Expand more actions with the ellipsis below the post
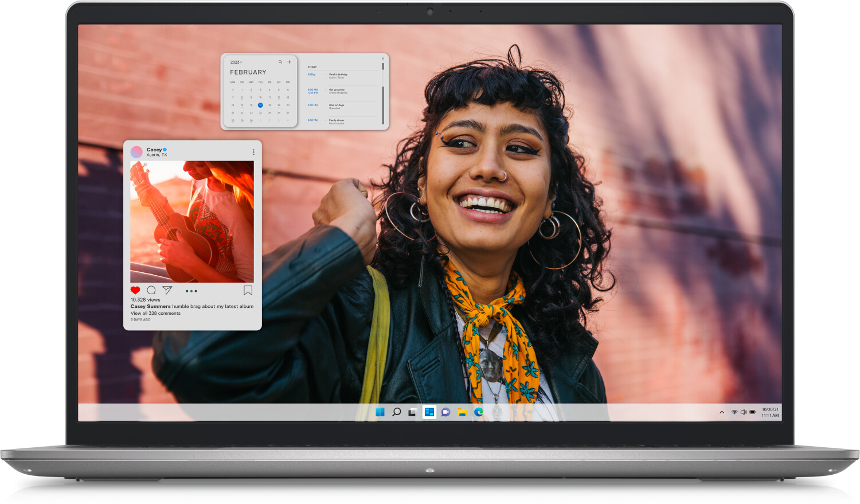860x504 pixels. coord(191,291)
